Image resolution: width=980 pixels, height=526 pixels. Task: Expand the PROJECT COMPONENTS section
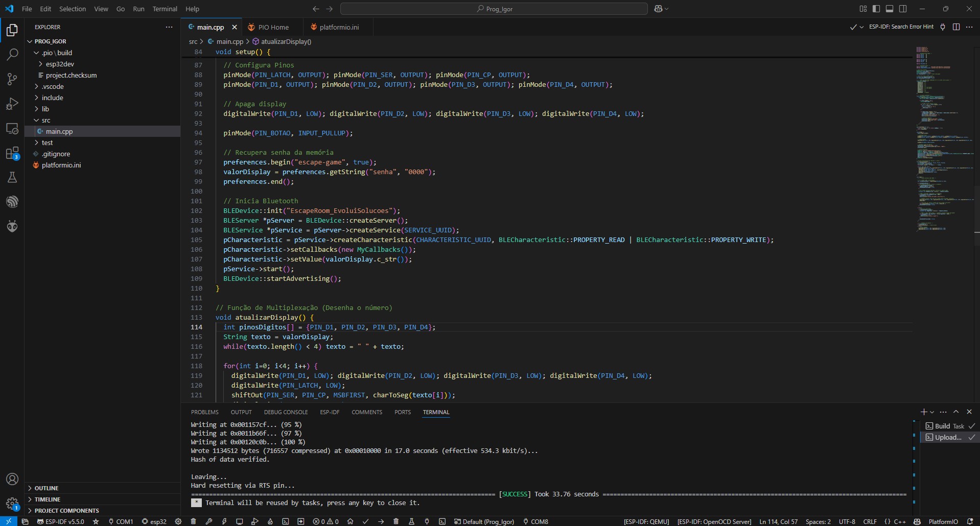[102, 511]
